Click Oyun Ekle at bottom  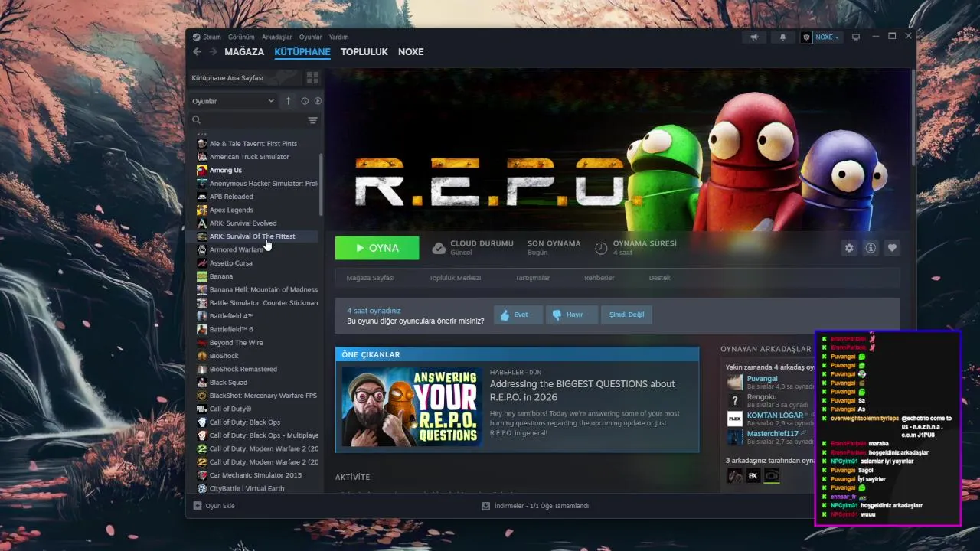pyautogui.click(x=214, y=506)
